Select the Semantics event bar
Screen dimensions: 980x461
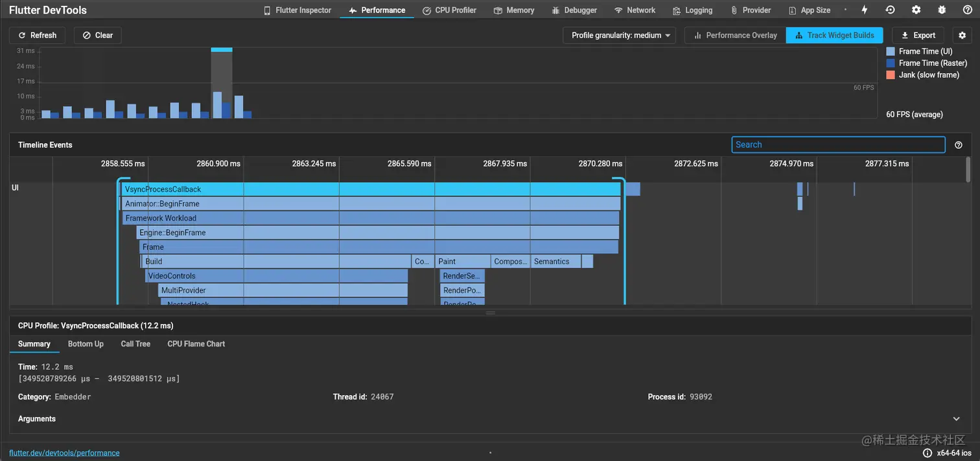pos(556,262)
